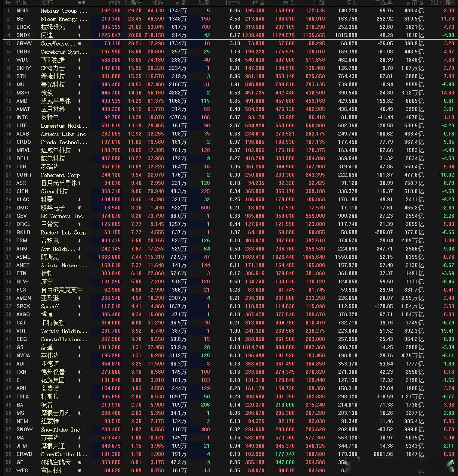Viewport: 458px width, 476px height.
Task: Click the marker icon beside SpaceX
Action: [x=79, y=307]
